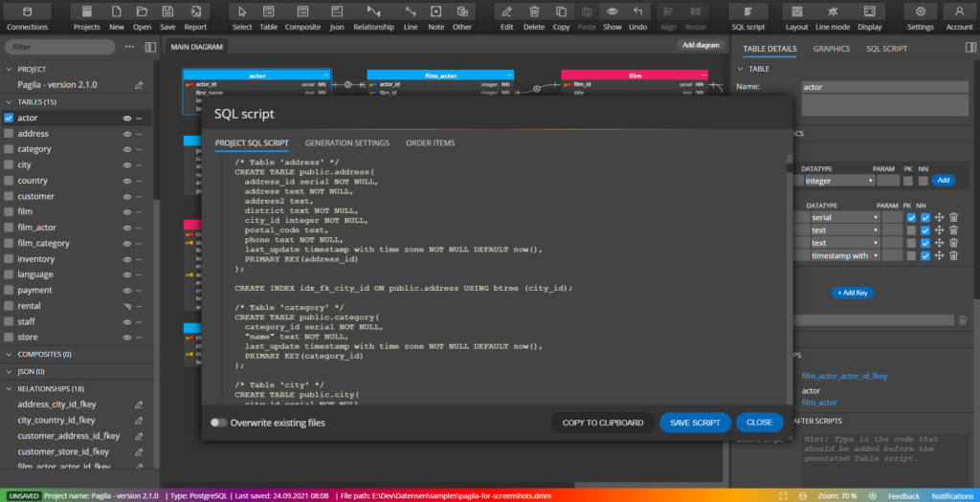Open Display options

869,17
